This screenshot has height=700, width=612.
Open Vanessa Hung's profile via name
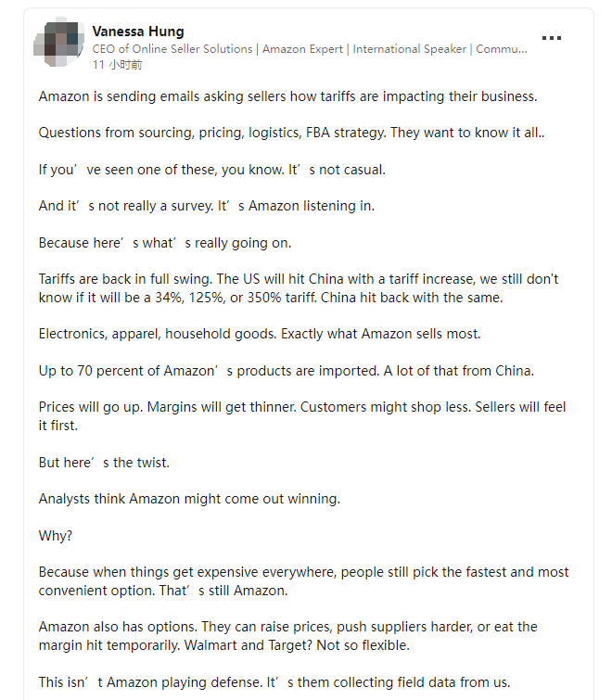click(138, 32)
